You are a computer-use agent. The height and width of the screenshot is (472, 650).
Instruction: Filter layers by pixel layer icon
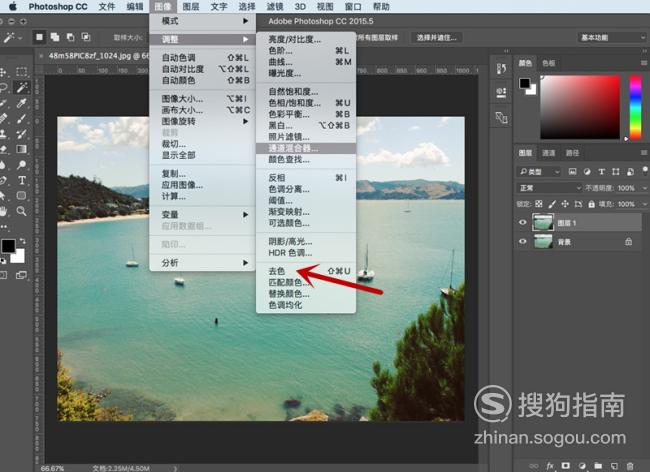(572, 172)
